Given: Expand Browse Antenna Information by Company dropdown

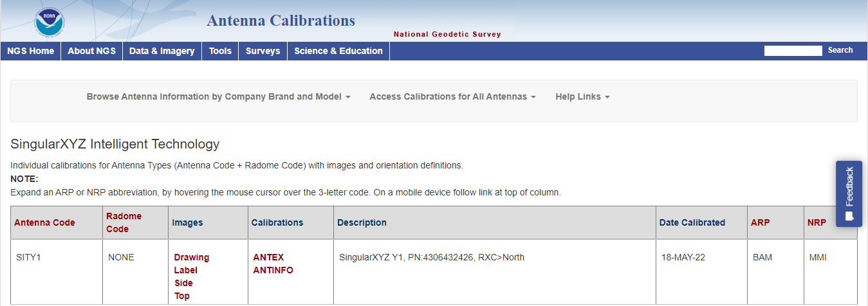Looking at the screenshot, I should coord(218,96).
